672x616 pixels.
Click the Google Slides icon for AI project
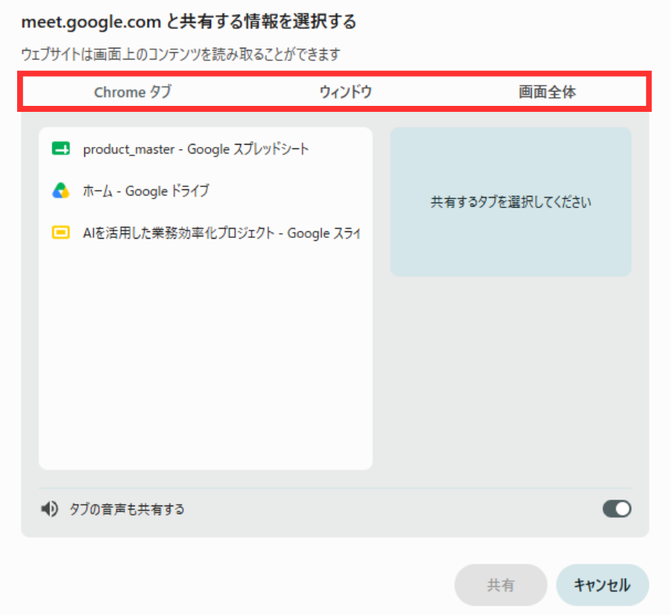tap(61, 233)
